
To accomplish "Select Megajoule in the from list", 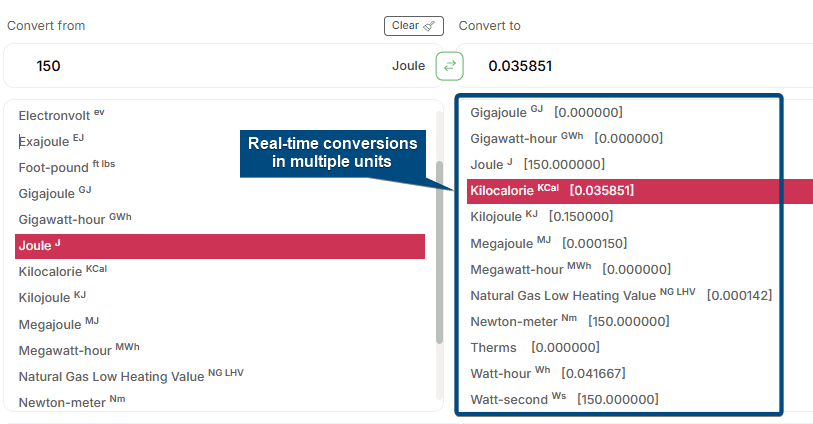I will click(x=59, y=324).
